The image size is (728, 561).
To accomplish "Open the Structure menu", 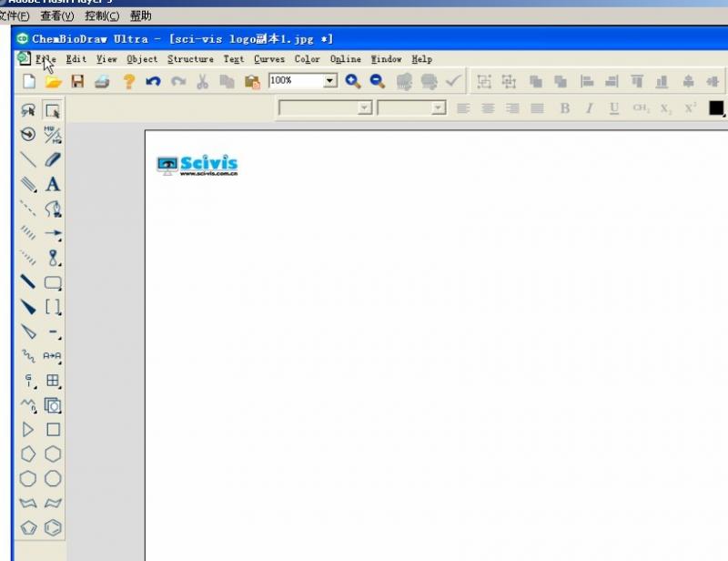I will click(190, 59).
